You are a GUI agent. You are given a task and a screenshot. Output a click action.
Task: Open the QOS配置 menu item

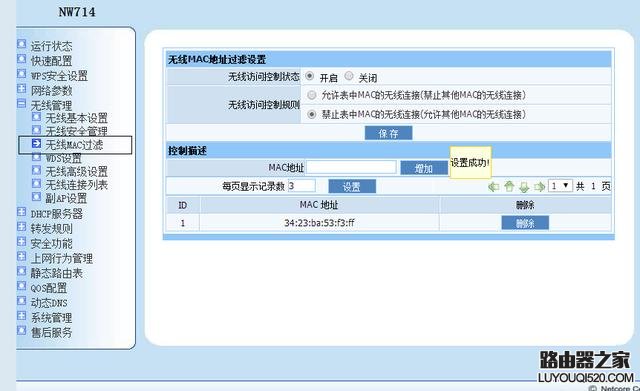[49, 288]
